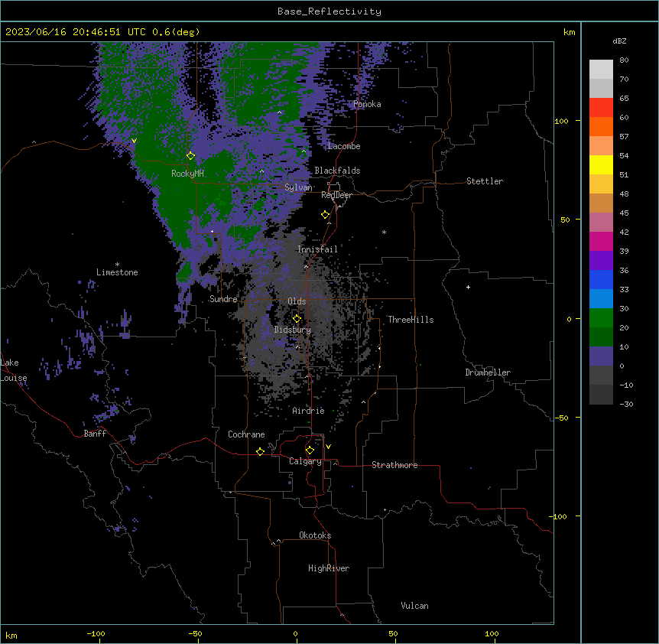Image resolution: width=659 pixels, height=644 pixels.
Task: Select the Lacombe label
Action: [x=344, y=146]
